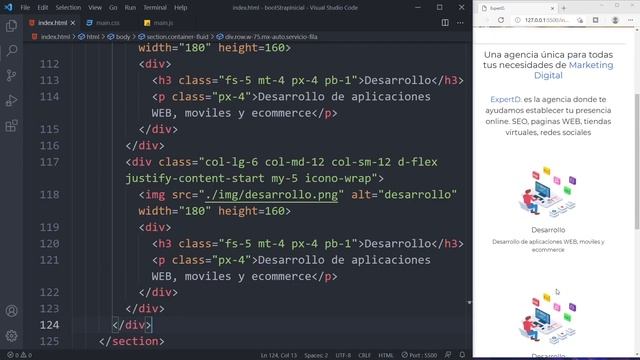Select the index.html editor tab

click(x=52, y=23)
